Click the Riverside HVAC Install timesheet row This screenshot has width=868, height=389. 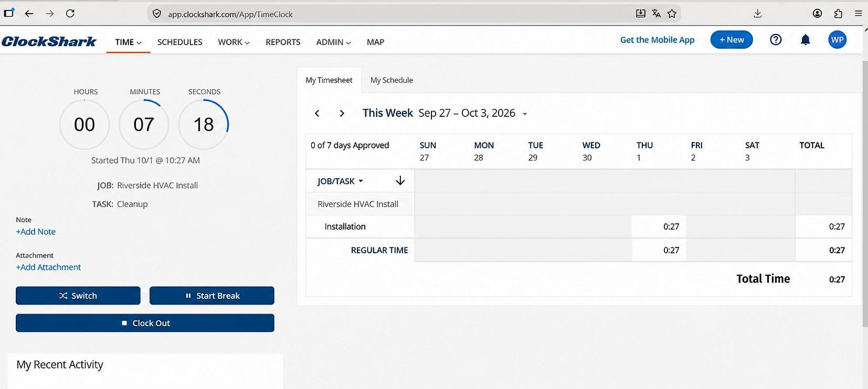click(579, 204)
